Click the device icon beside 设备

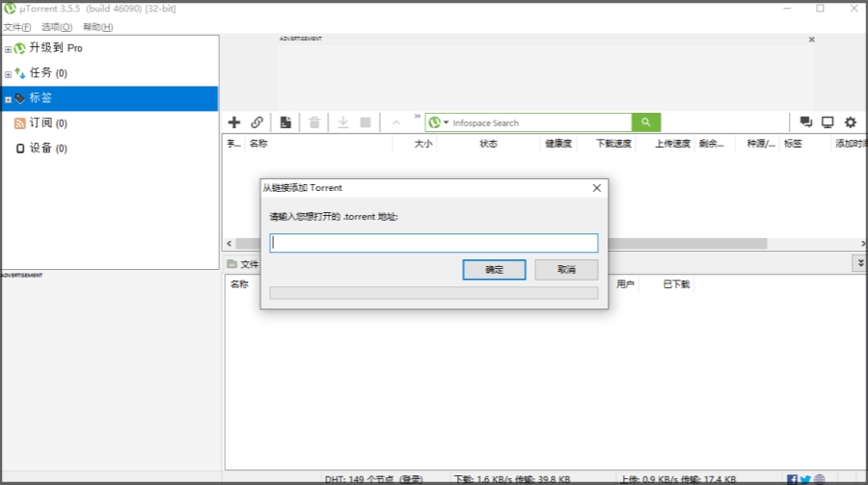click(20, 148)
